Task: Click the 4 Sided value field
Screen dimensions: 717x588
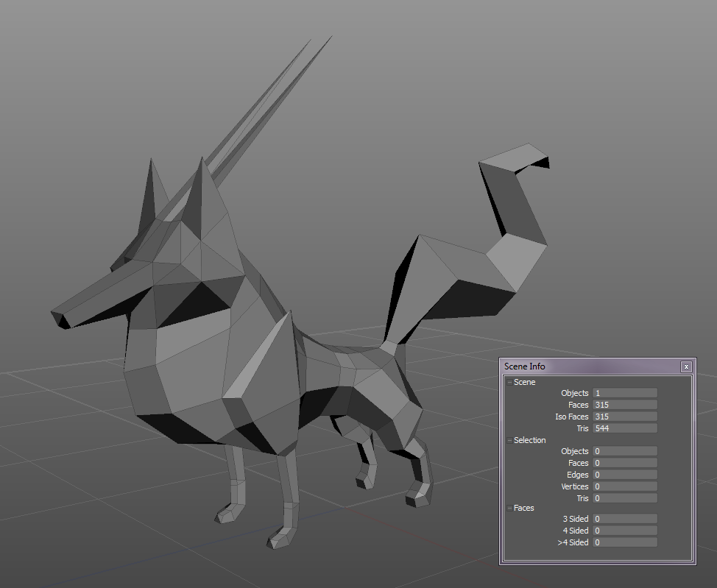Action: [625, 531]
